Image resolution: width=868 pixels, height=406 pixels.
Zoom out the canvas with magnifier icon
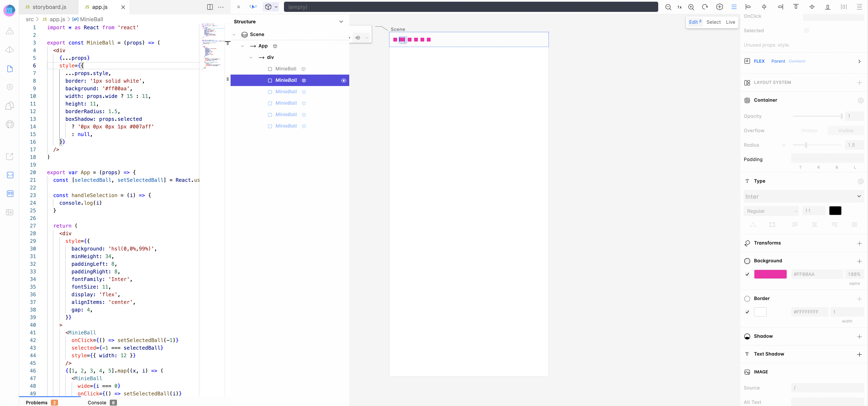tap(668, 7)
